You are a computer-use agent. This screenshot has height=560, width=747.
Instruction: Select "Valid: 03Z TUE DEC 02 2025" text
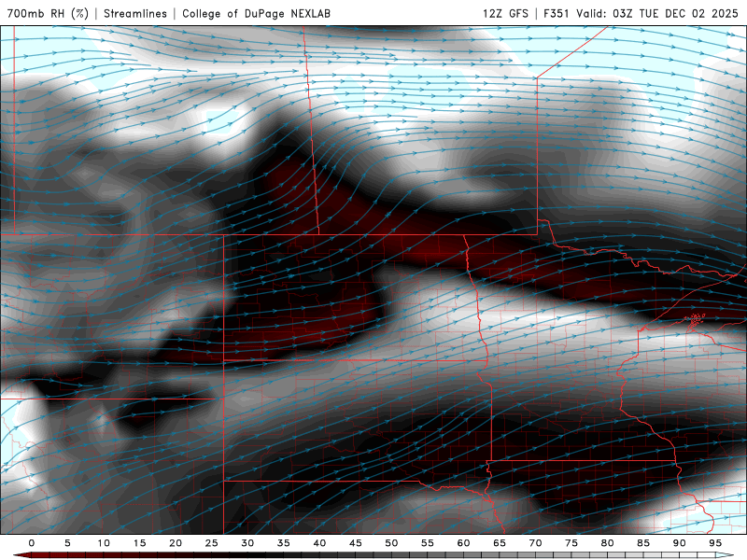pos(657,13)
